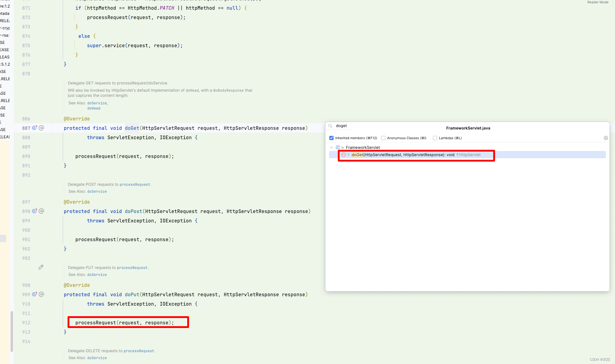The width and height of the screenshot is (615, 364).
Task: Click FrameworkServlet.java popup title
Action: coord(468,128)
